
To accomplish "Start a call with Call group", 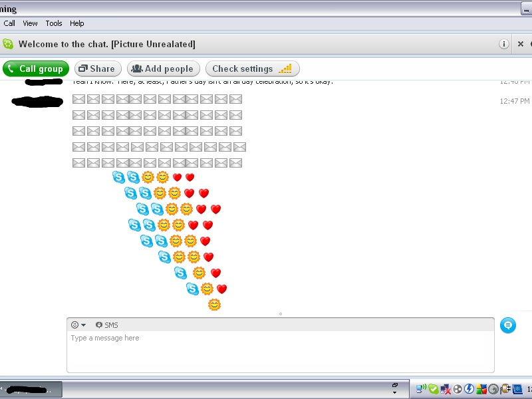I will tap(36, 69).
